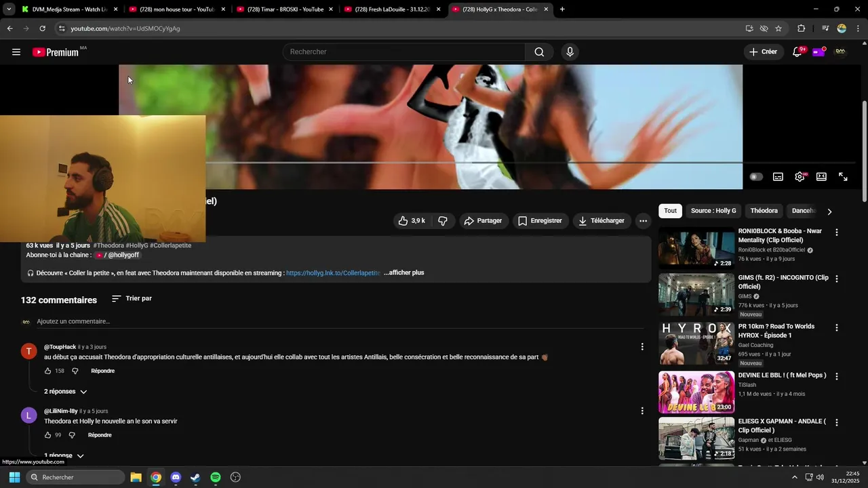Dislike the @ToupHack comment
The height and width of the screenshot is (488, 868).
coord(75,371)
